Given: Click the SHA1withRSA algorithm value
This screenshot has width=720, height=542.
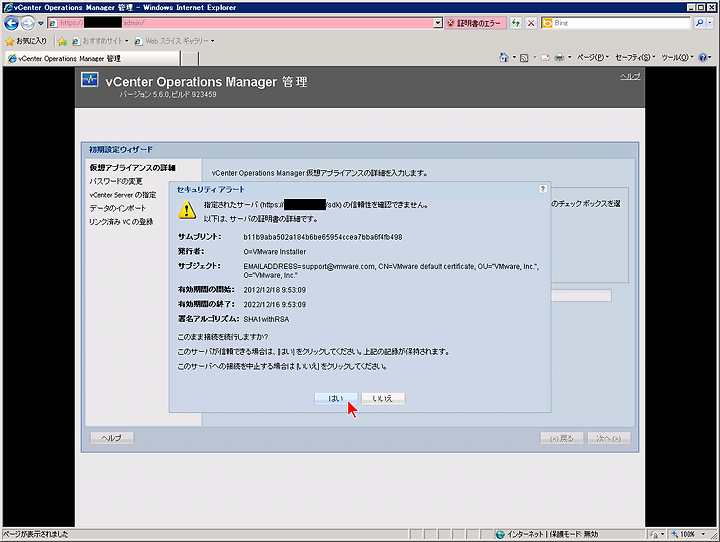Looking at the screenshot, I should (x=266, y=319).
